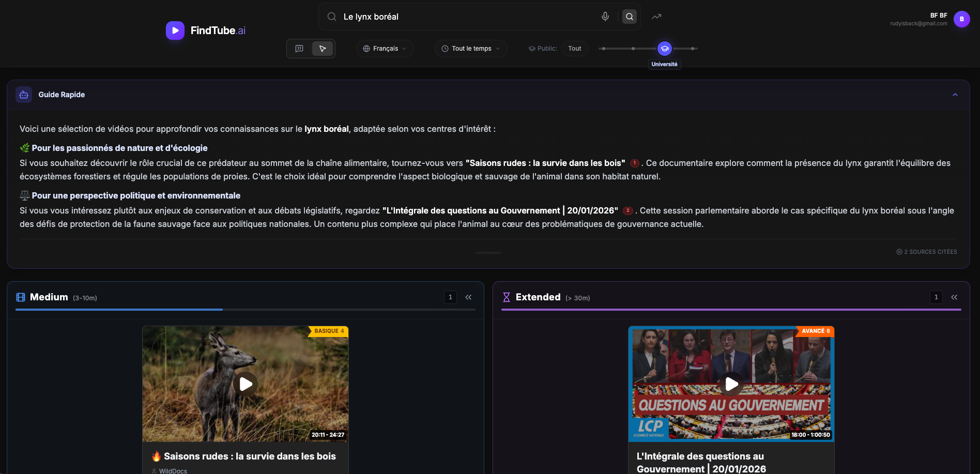
Task: Click citation badge 2 in the guide
Action: click(627, 211)
